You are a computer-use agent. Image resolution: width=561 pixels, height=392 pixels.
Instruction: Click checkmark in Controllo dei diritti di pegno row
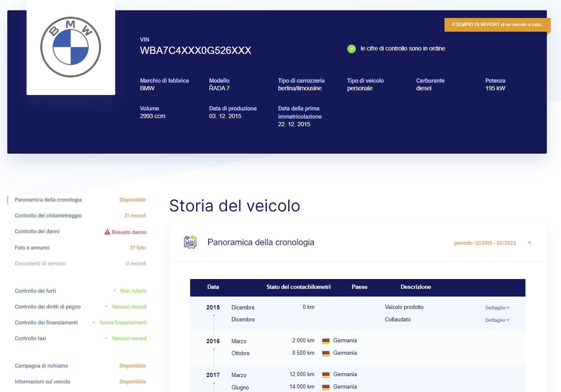click(106, 307)
